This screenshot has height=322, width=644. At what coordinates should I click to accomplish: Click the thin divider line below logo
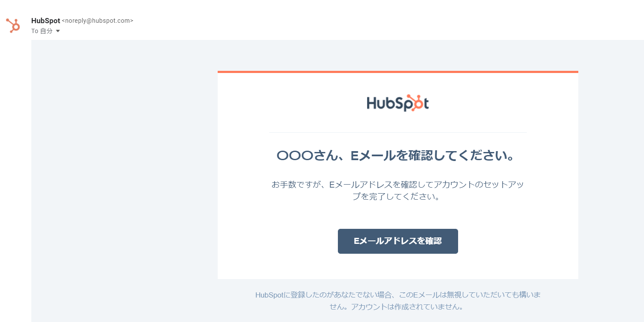point(398,132)
